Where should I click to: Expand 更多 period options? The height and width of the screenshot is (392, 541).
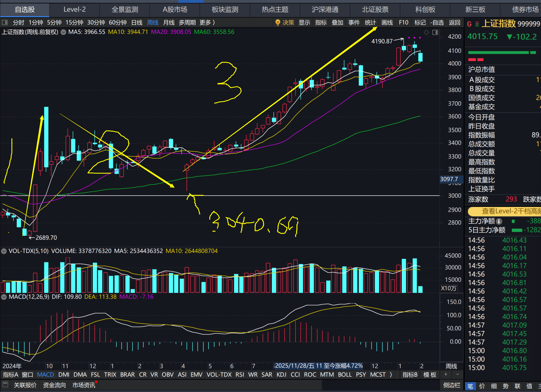click(207, 23)
